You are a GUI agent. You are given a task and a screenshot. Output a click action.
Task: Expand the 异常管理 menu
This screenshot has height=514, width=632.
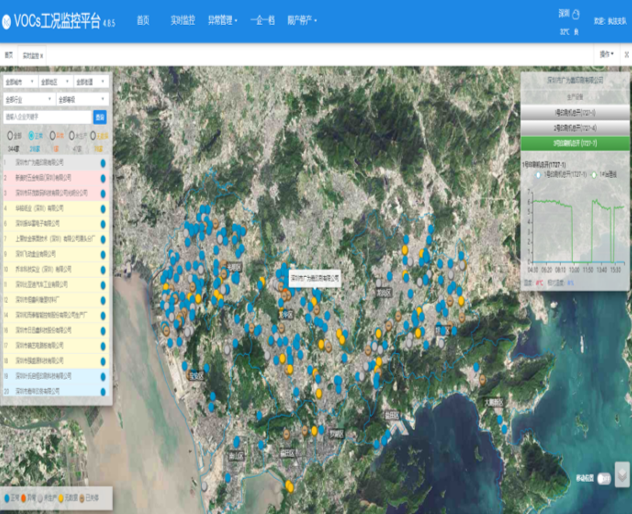click(x=222, y=20)
